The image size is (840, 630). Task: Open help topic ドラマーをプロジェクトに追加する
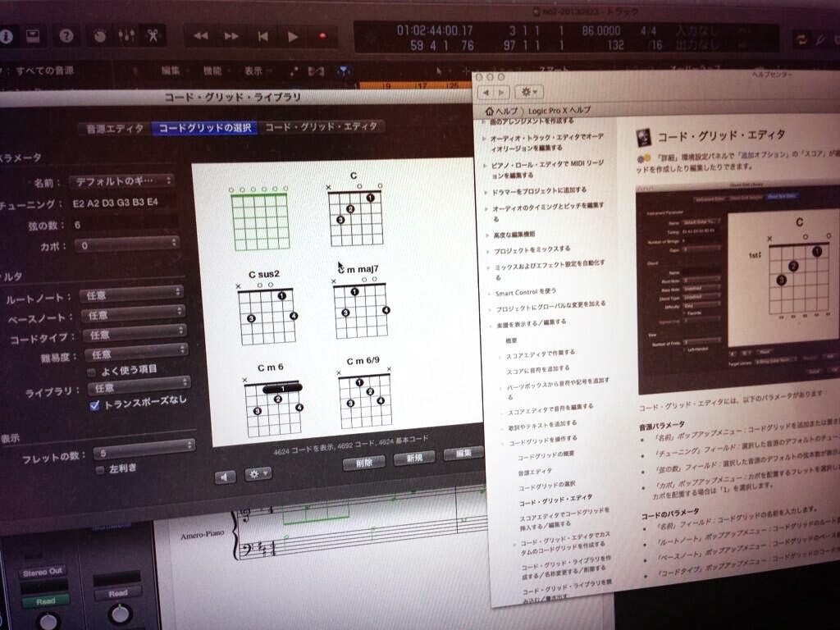pyautogui.click(x=539, y=190)
